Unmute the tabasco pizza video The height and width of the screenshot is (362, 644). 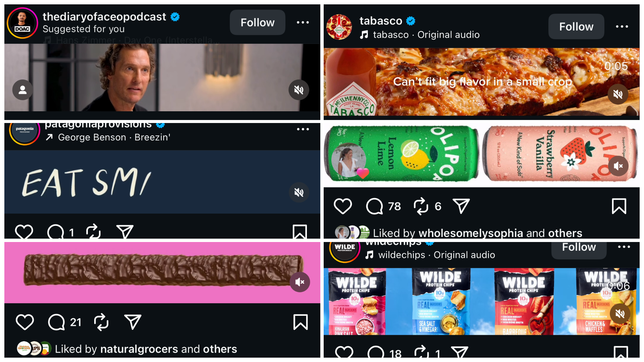point(618,94)
